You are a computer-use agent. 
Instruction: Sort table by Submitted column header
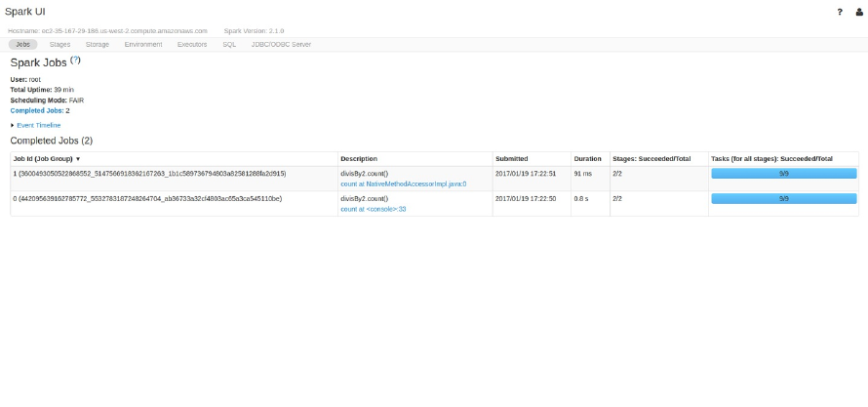511,158
